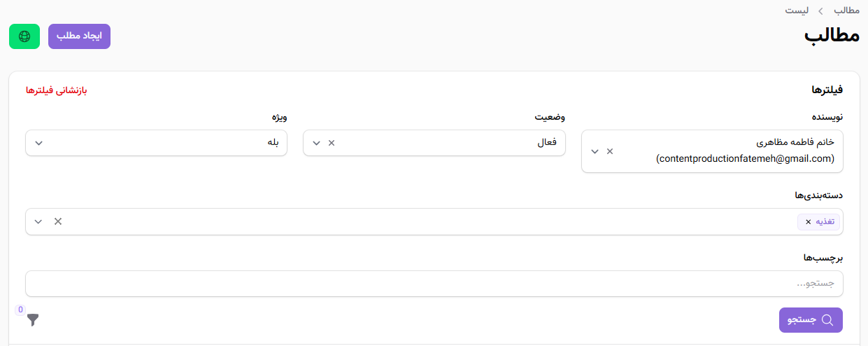The width and height of the screenshot is (868, 346).
Task: Remove the تغذیه category tag
Action: [x=809, y=222]
